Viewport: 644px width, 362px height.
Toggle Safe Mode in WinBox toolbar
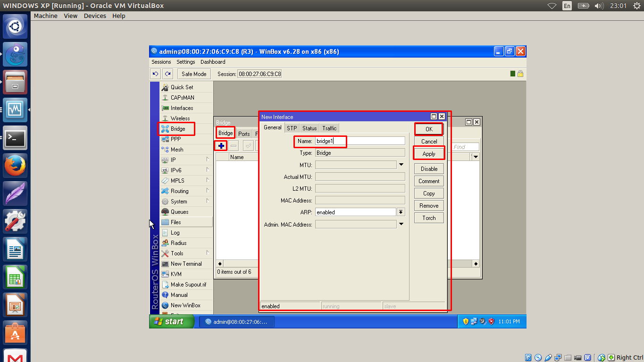click(x=194, y=74)
